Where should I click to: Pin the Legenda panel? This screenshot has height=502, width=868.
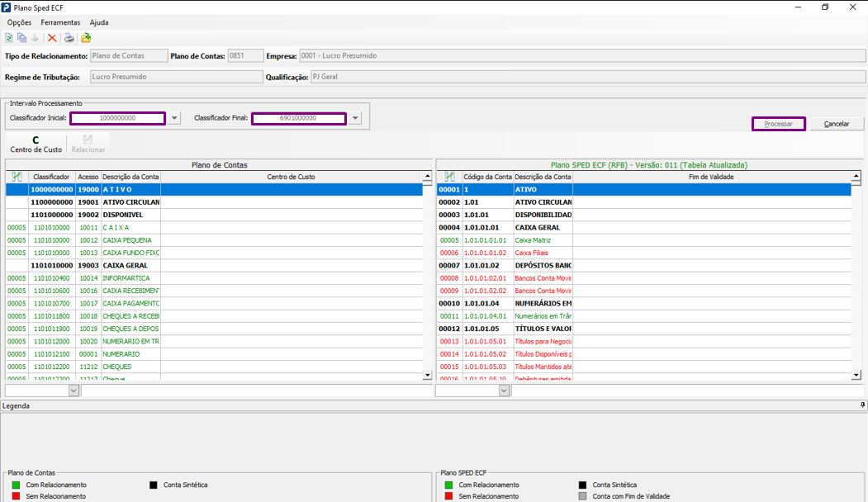862,405
